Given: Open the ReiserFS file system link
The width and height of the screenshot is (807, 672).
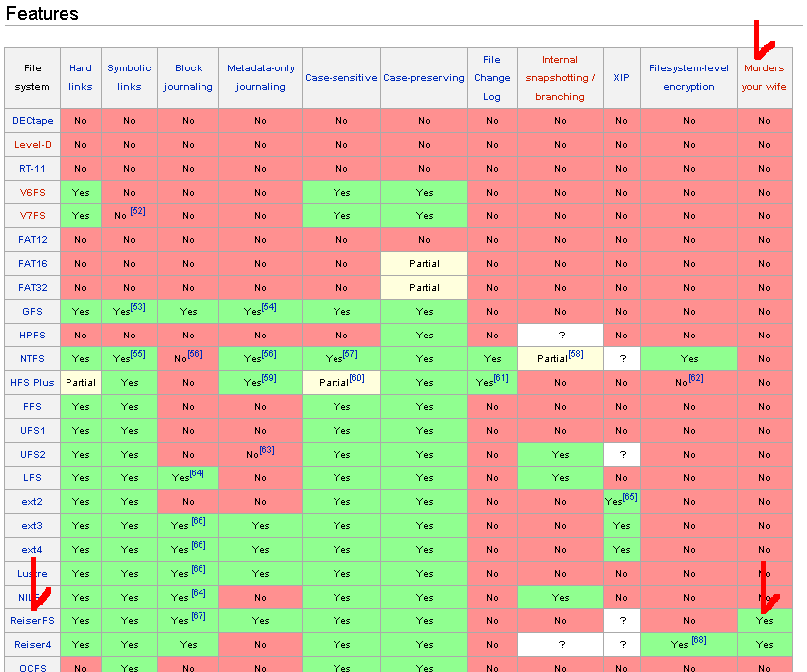Looking at the screenshot, I should [32, 620].
